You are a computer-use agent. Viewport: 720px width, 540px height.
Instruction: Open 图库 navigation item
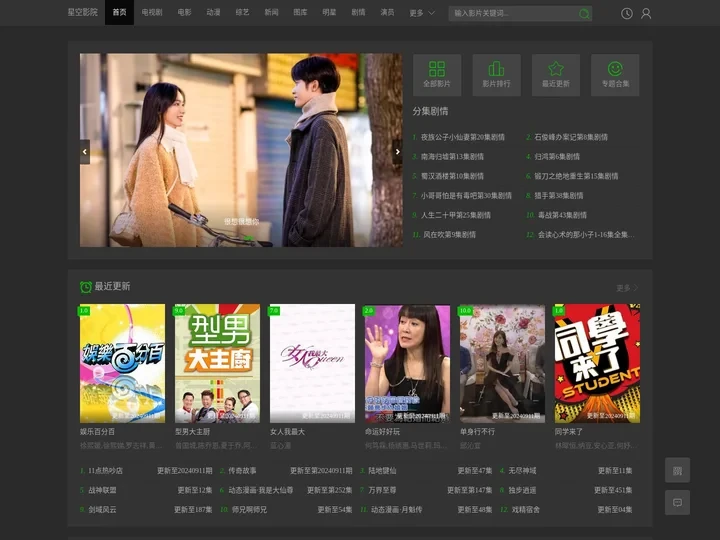click(300, 12)
